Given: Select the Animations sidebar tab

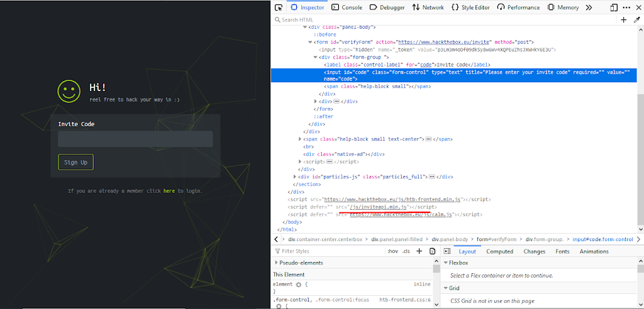Looking at the screenshot, I should [x=594, y=252].
